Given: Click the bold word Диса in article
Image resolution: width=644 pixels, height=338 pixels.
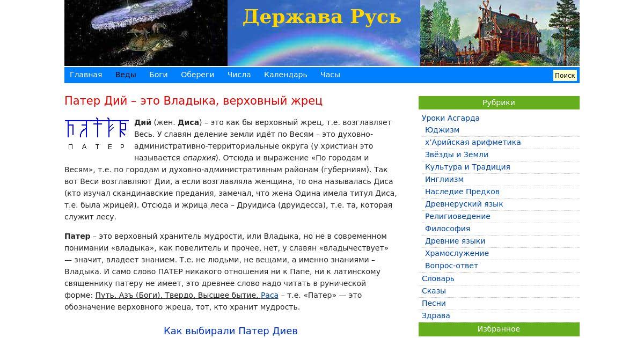Looking at the screenshot, I should pos(188,122).
